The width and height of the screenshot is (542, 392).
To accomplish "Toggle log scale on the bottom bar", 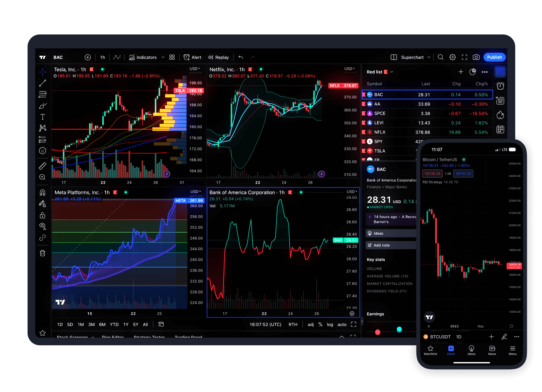I will tap(330, 324).
